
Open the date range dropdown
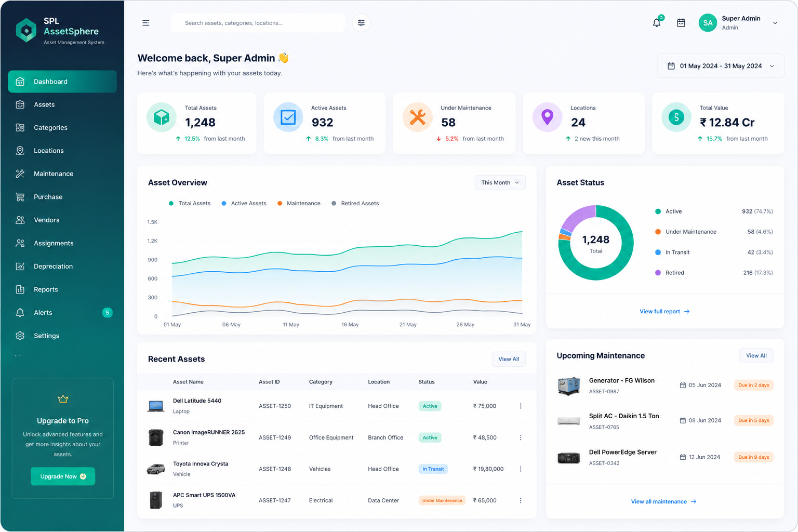(721, 66)
